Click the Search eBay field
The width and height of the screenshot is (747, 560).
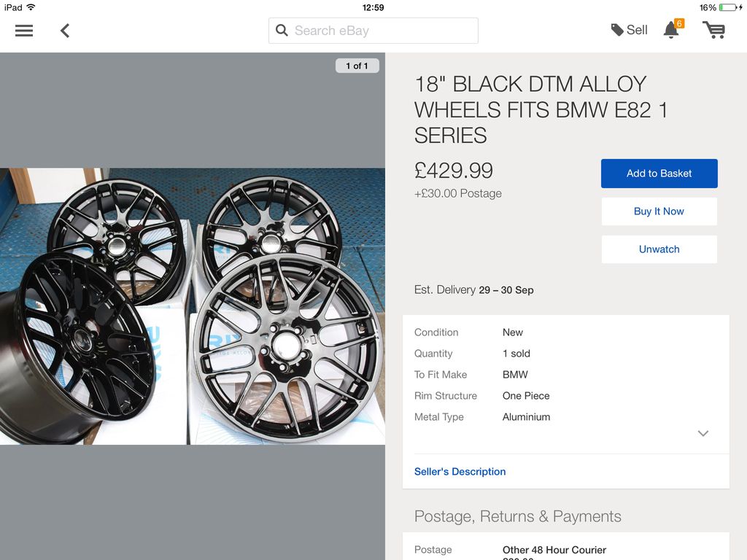click(x=373, y=31)
